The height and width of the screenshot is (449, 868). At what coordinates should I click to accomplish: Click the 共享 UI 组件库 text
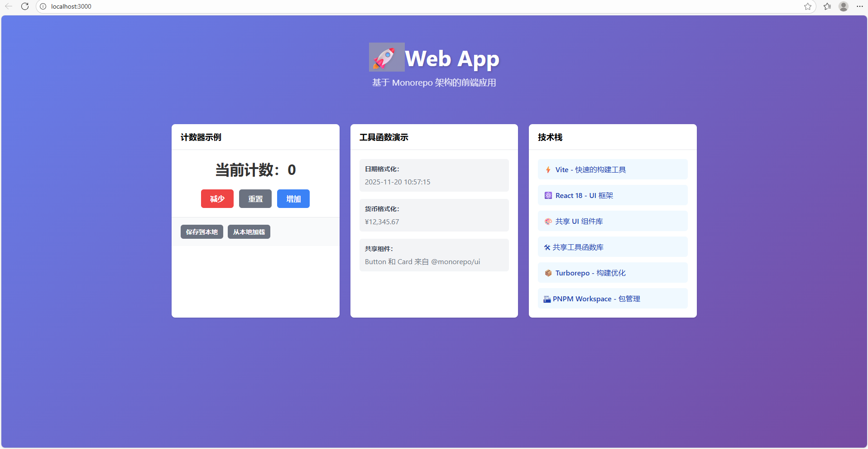pos(579,222)
